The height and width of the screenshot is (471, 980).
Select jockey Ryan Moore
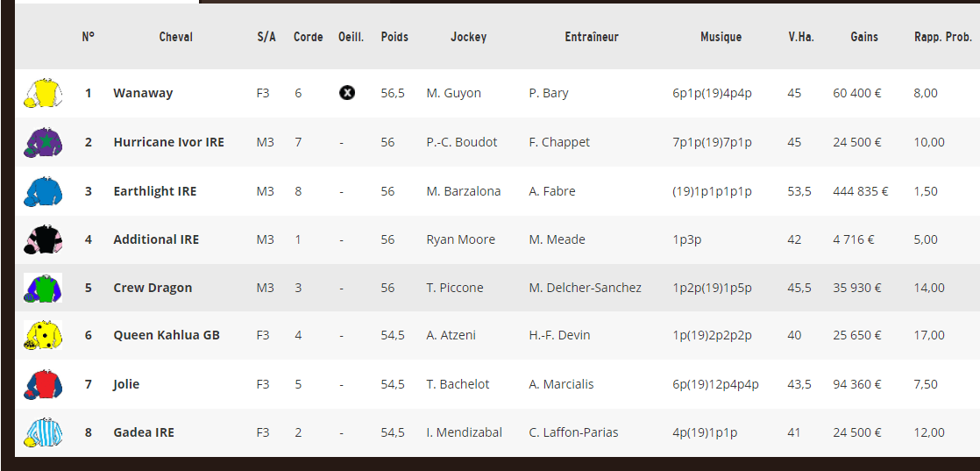point(460,239)
